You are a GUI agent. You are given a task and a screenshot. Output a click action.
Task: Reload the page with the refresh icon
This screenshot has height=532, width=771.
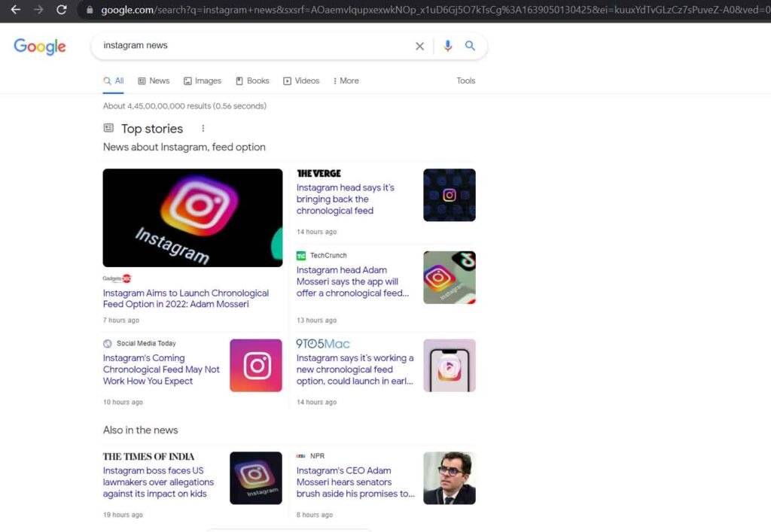click(62, 9)
